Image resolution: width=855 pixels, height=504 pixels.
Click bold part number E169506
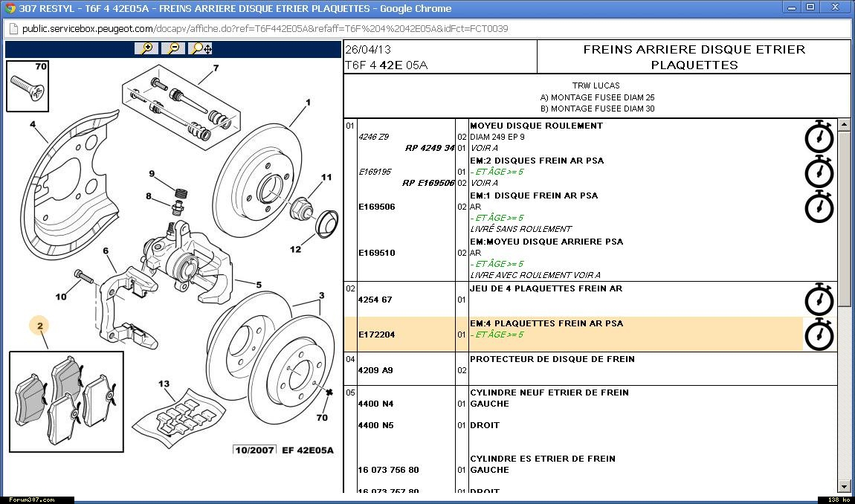[377, 207]
